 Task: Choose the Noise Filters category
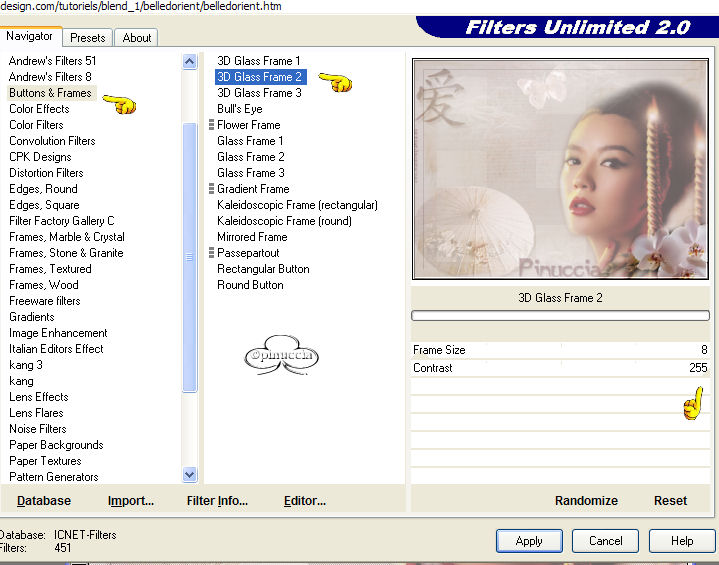38,429
